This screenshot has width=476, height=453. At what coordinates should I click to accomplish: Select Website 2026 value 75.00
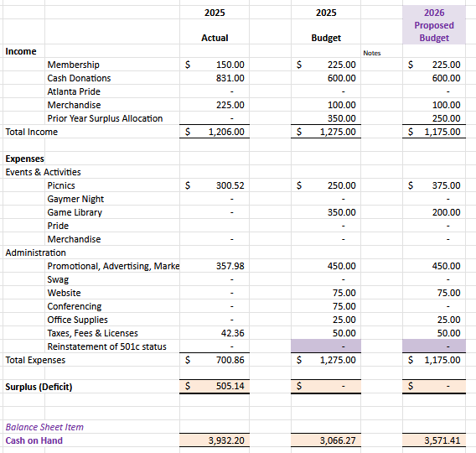pyautogui.click(x=448, y=293)
